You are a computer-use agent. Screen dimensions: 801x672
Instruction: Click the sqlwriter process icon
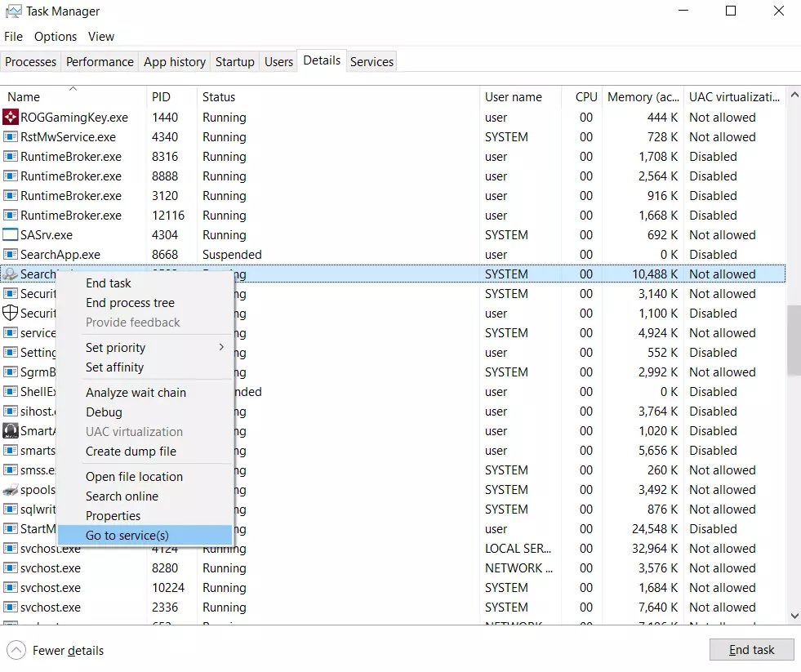[x=11, y=510]
